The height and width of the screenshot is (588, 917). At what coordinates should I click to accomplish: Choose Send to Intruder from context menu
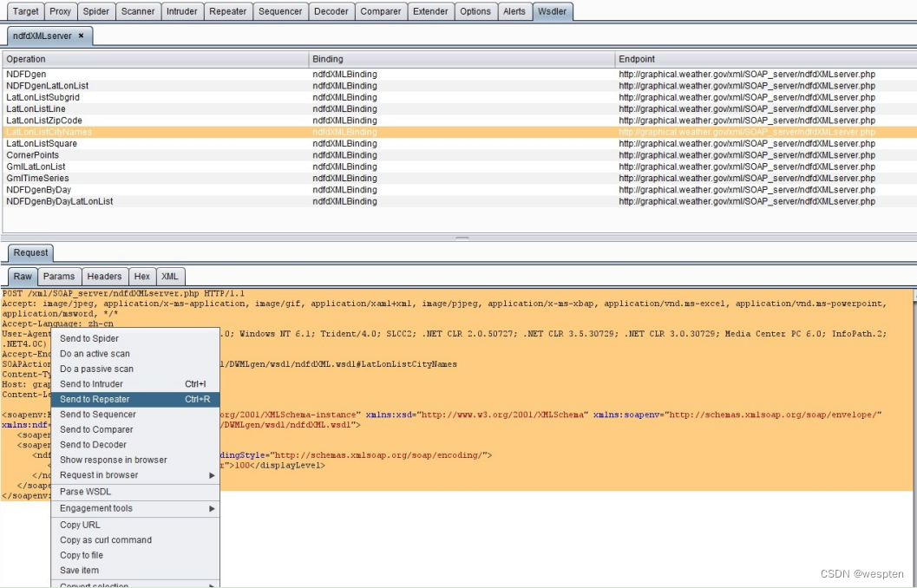click(91, 384)
